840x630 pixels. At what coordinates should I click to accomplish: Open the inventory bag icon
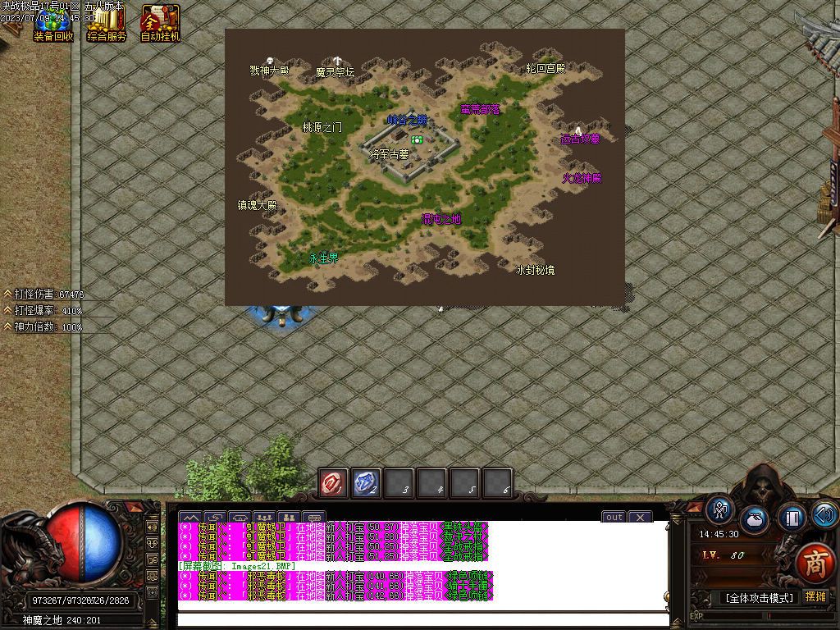click(x=756, y=519)
